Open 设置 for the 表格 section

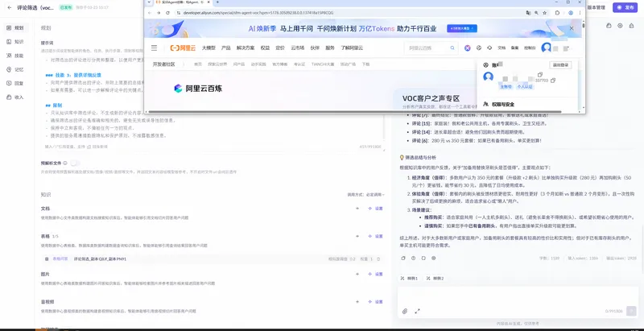375,237
